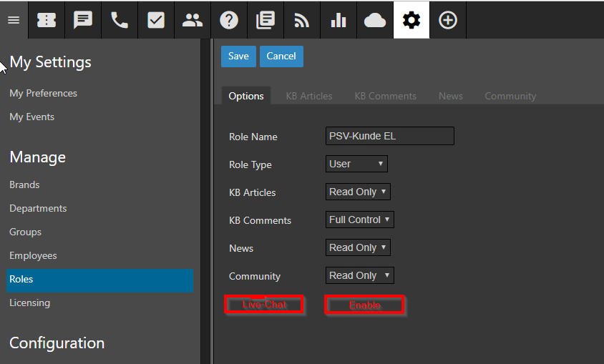
Task: Click the plus circle add icon
Action: click(448, 20)
